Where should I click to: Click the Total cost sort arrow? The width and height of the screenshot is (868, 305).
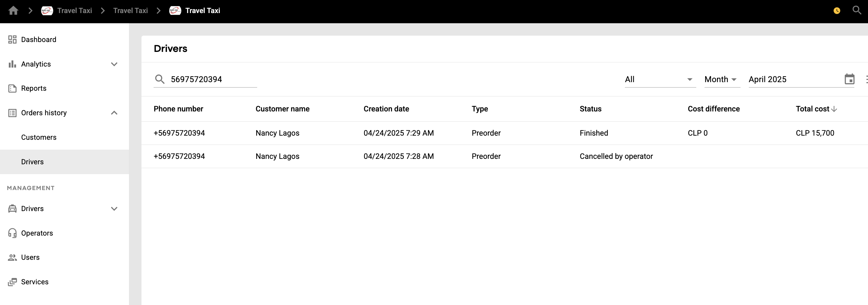click(x=834, y=109)
